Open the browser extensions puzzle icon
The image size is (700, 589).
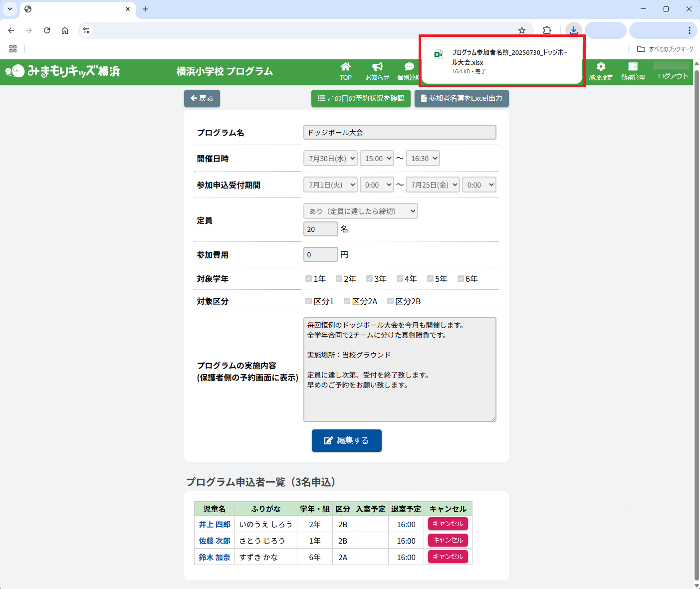547,30
